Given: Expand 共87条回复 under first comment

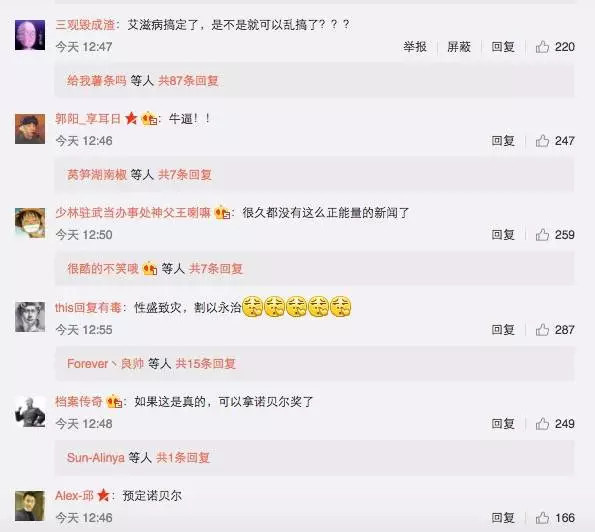Looking at the screenshot, I should click(x=188, y=80).
